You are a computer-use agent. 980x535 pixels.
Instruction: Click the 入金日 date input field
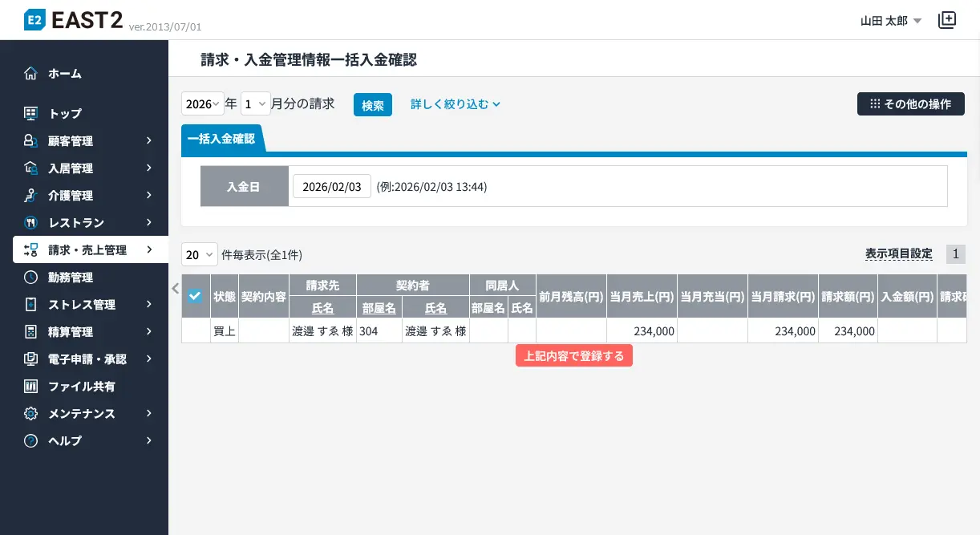click(332, 186)
